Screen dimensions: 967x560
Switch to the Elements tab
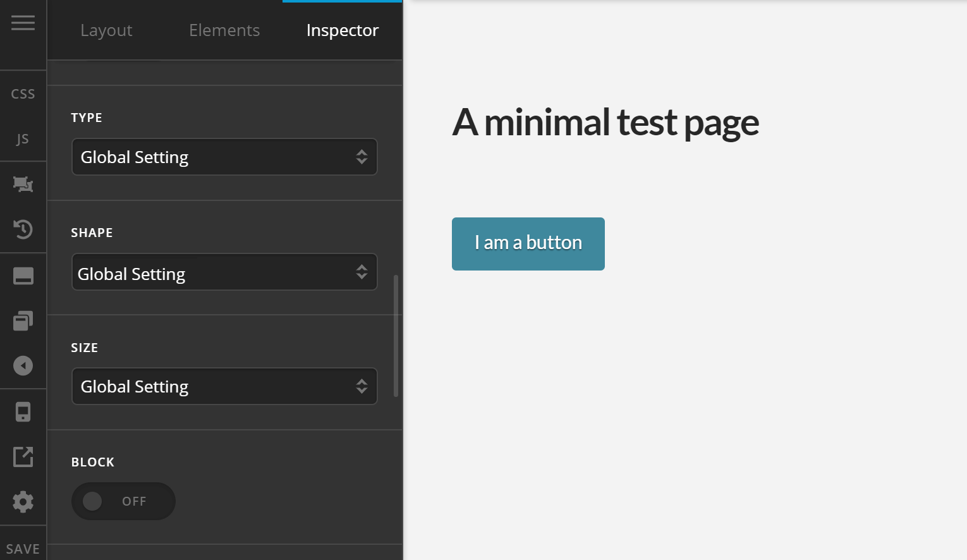(x=224, y=30)
